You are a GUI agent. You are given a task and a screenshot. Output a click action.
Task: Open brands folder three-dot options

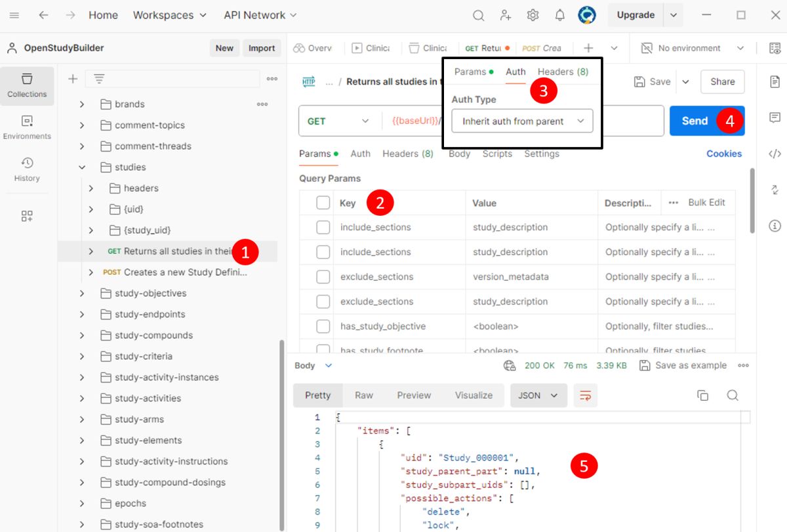262,104
